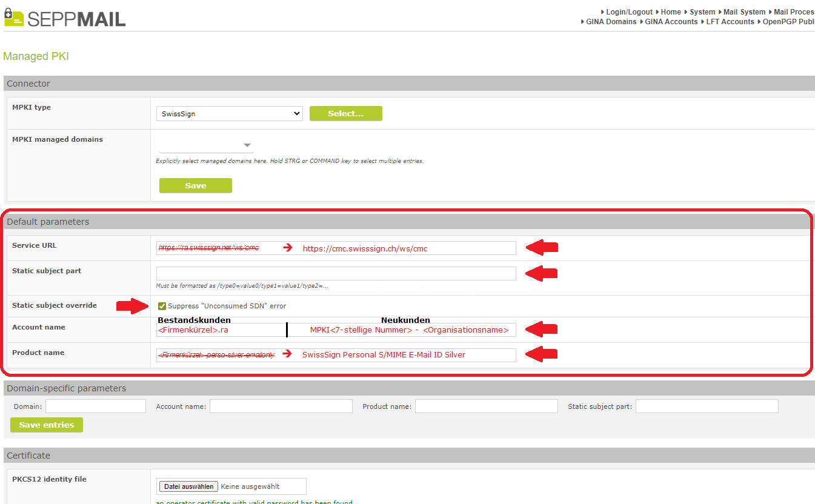
Task: Click the Save entries button
Action: 47,425
